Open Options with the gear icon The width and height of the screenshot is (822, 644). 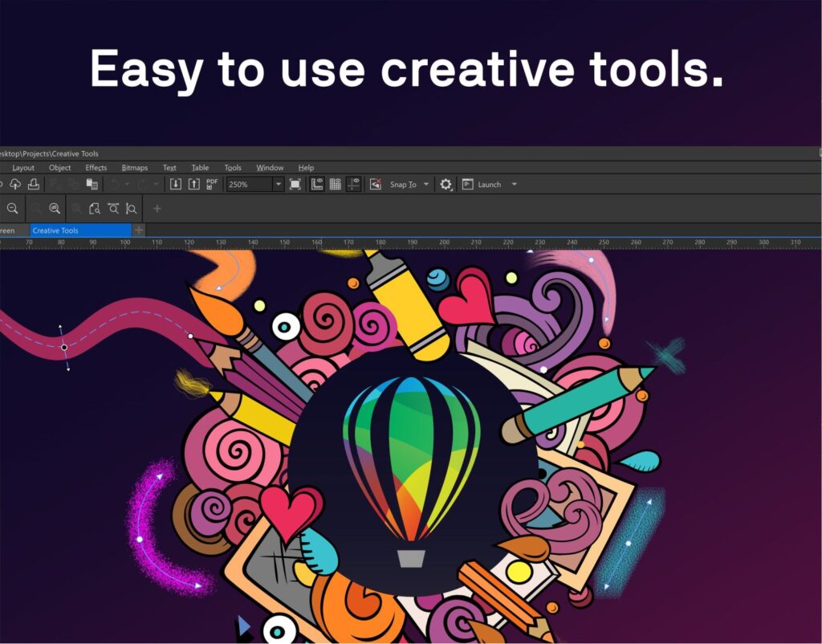[x=446, y=185]
